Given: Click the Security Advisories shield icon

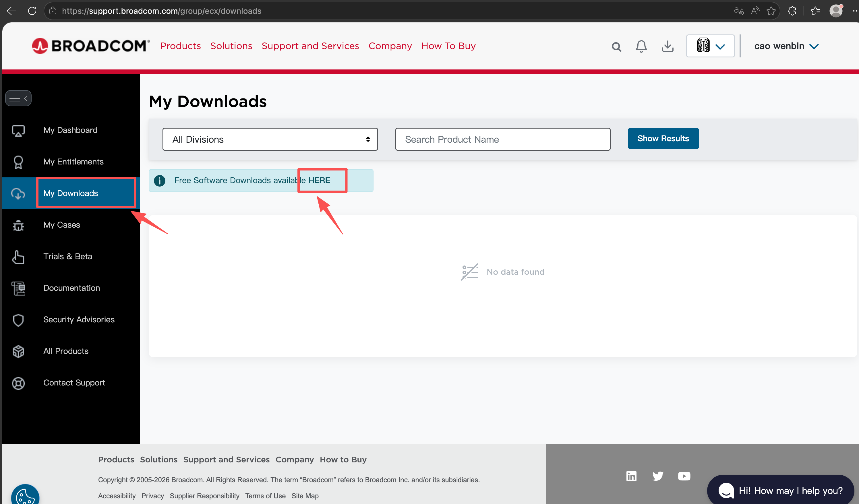Looking at the screenshot, I should [18, 320].
